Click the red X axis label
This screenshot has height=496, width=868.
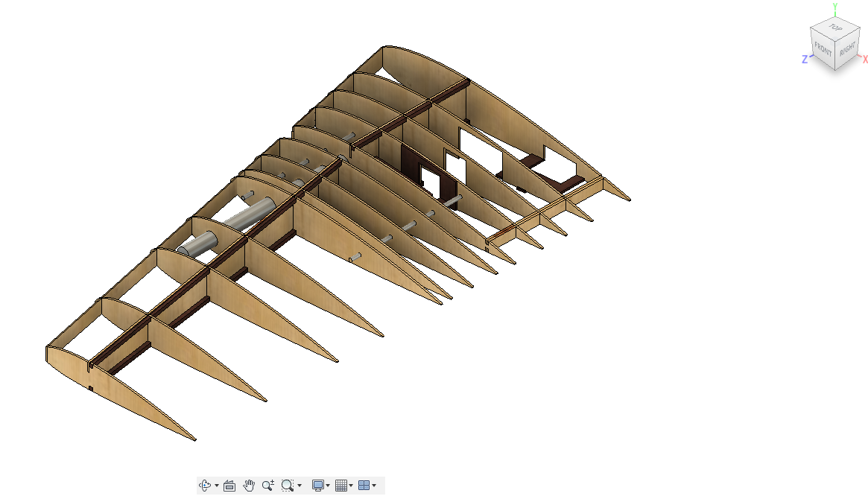point(864,60)
